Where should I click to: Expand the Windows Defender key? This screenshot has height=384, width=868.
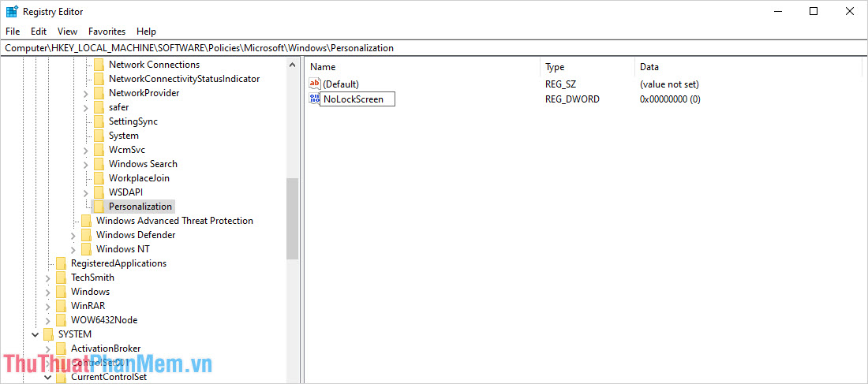coord(73,235)
